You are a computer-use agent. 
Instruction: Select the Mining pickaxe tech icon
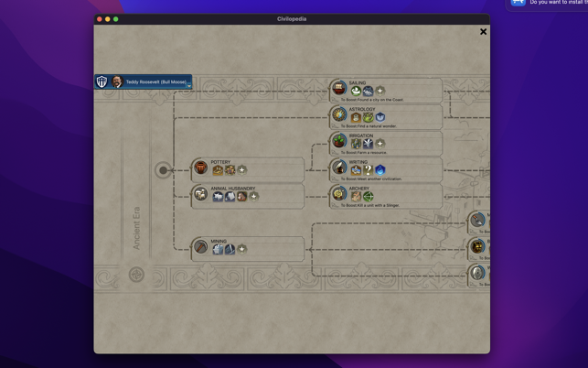point(200,247)
